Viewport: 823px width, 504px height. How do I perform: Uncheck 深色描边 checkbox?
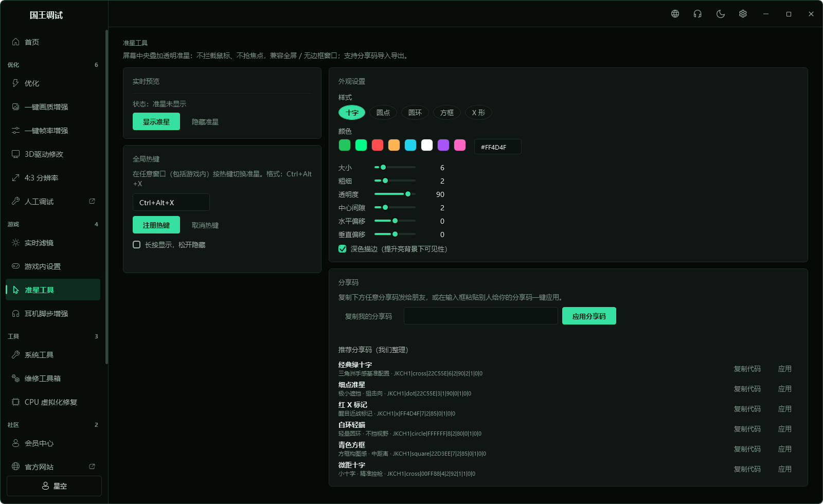(343, 249)
